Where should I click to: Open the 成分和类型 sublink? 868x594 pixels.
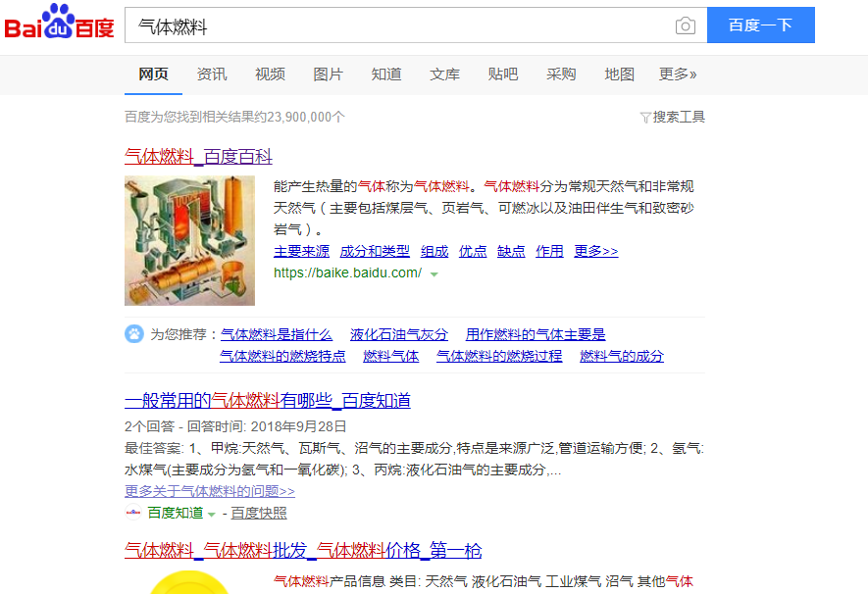(375, 251)
